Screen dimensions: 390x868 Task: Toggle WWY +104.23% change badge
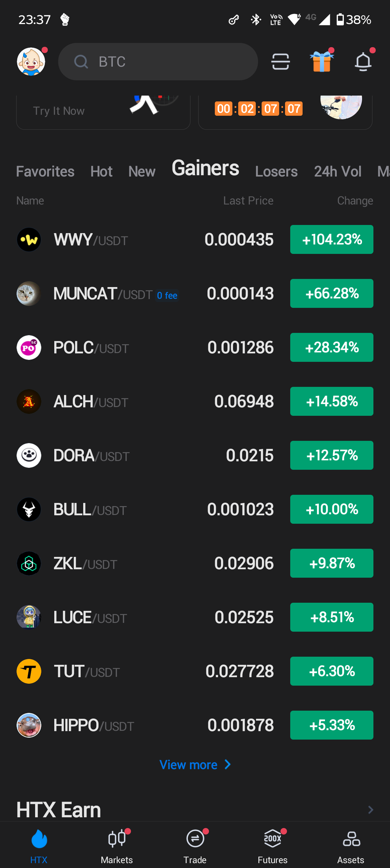pyautogui.click(x=331, y=240)
